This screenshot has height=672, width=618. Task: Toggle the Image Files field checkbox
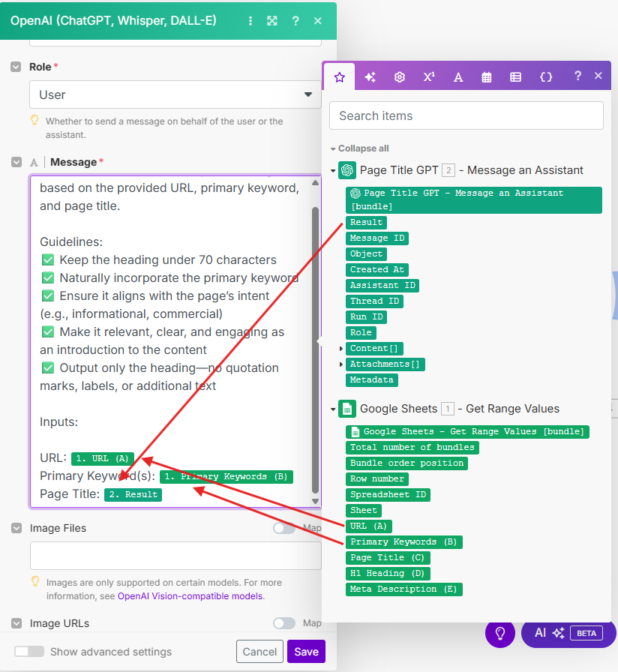(16, 528)
